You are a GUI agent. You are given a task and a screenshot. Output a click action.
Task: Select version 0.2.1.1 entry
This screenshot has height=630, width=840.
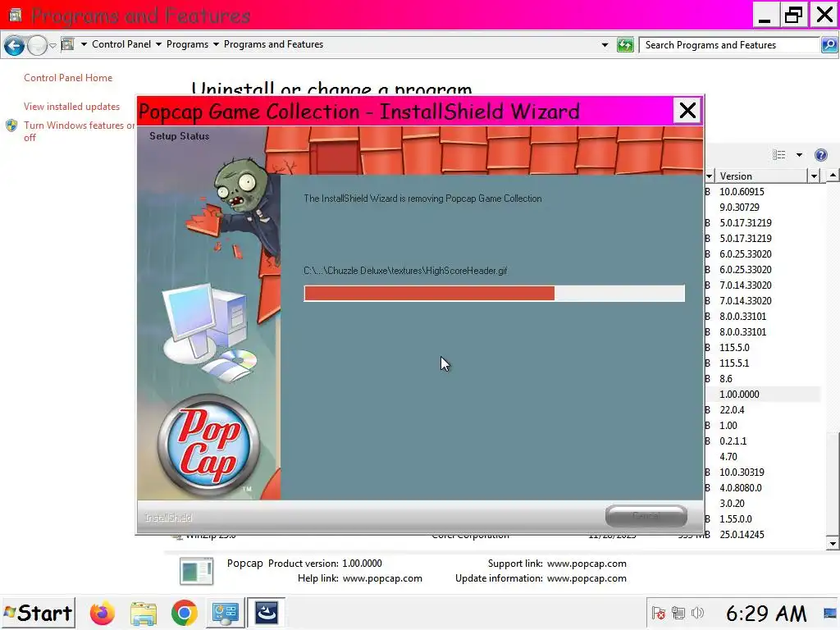(x=733, y=441)
